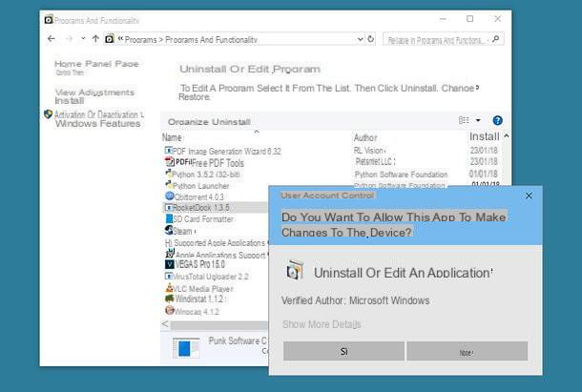Go up one folder level arrow
Image resolution: width=582 pixels, height=392 pixels.
pos(95,38)
